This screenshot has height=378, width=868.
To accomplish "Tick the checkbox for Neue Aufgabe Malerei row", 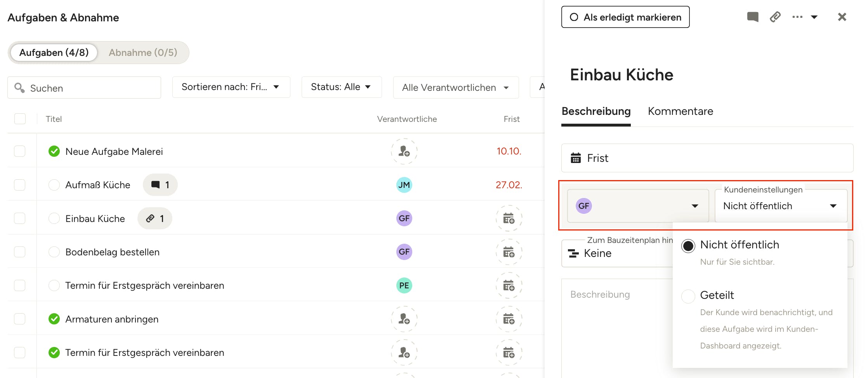I will click(x=20, y=151).
